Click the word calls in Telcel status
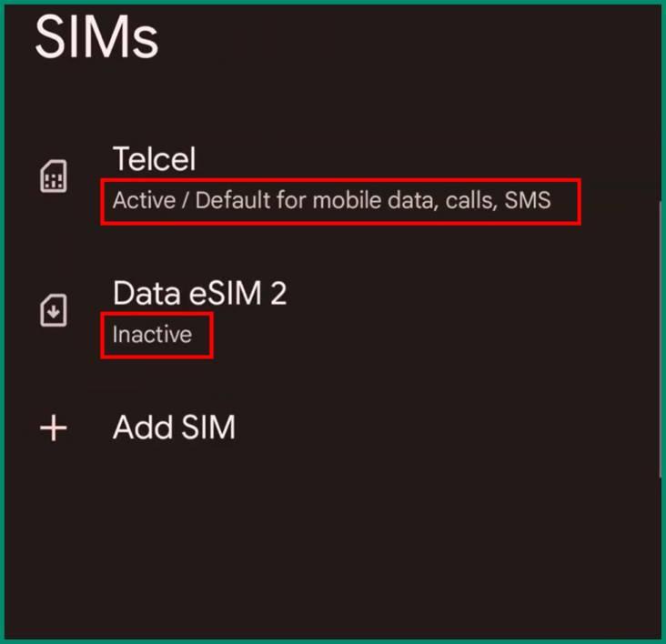 [x=471, y=200]
